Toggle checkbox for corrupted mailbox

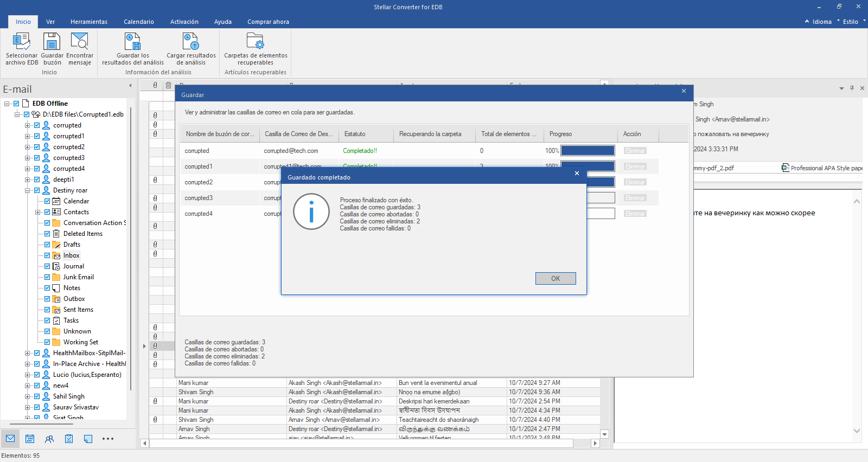coord(37,125)
